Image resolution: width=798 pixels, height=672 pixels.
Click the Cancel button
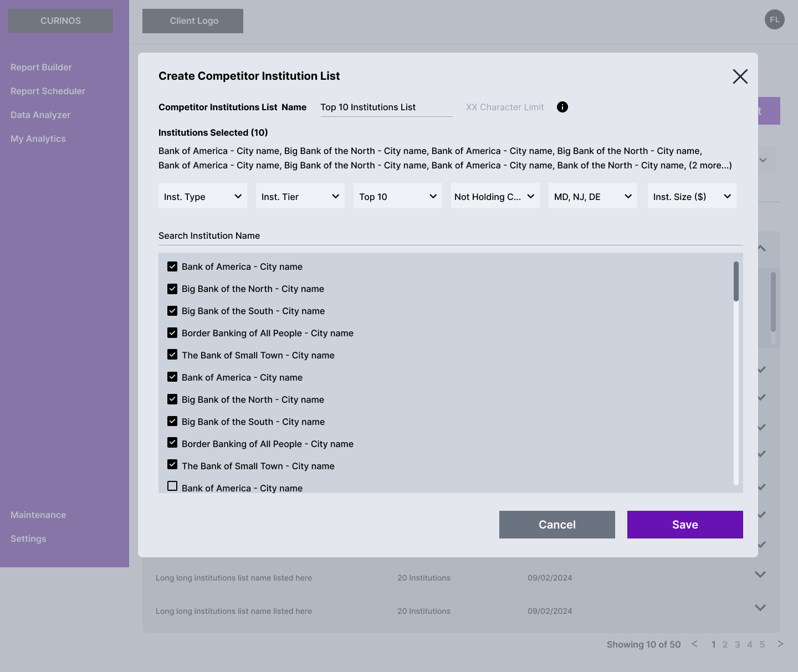[x=557, y=525]
